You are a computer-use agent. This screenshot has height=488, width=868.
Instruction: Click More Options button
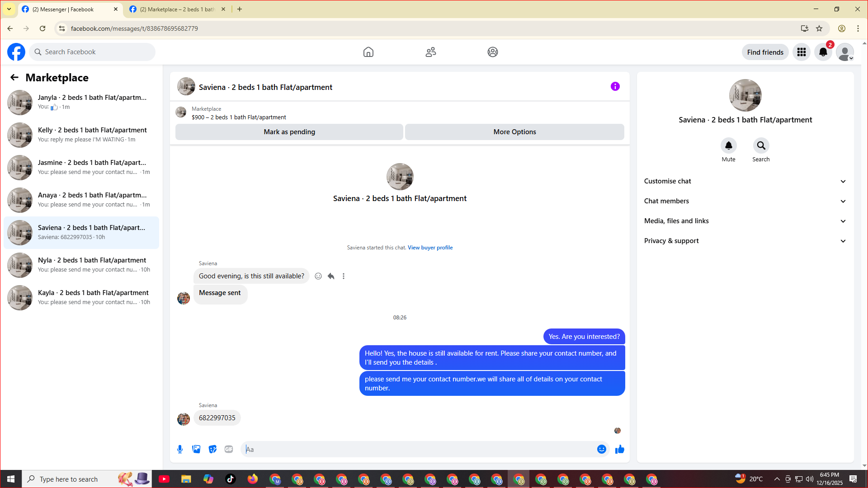tap(514, 132)
